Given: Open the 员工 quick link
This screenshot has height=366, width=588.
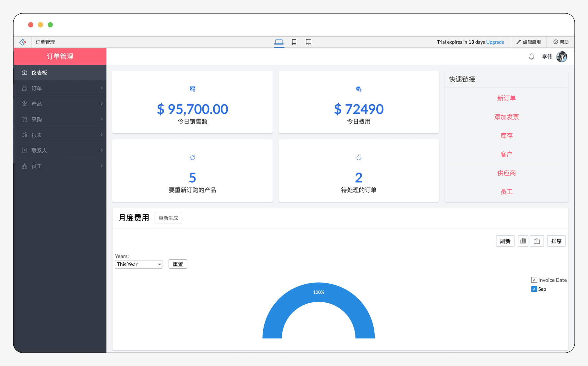Looking at the screenshot, I should 506,192.
